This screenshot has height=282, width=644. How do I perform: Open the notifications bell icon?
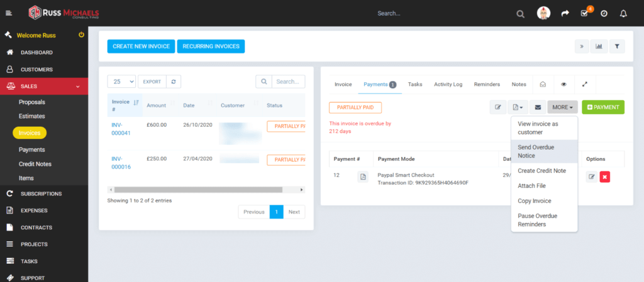(x=623, y=14)
